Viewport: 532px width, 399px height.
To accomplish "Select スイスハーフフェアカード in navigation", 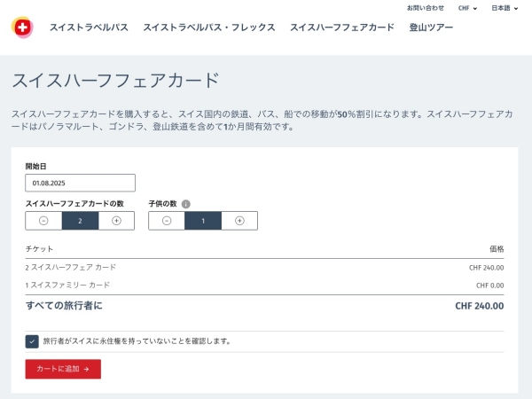I will click(342, 27).
